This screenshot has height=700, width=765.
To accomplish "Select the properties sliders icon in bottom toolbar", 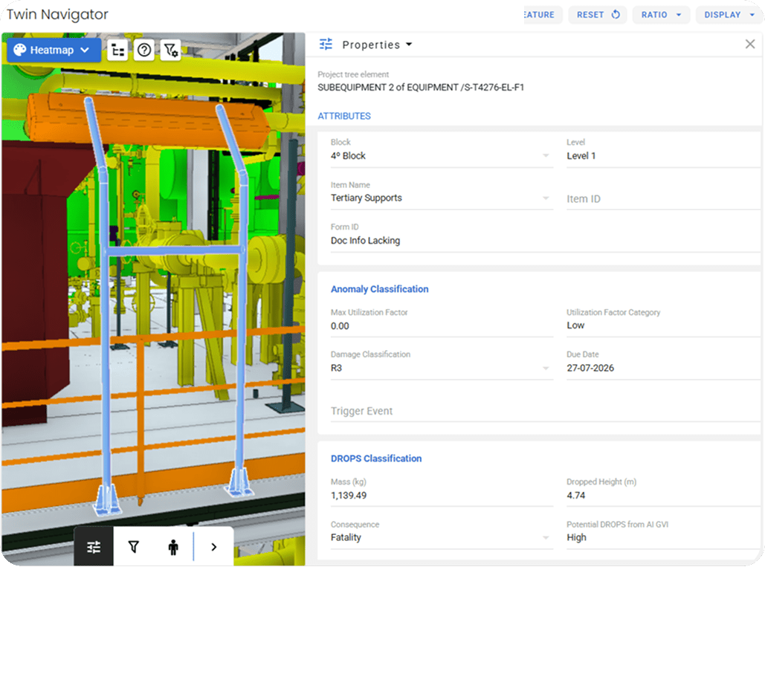I will (x=94, y=547).
